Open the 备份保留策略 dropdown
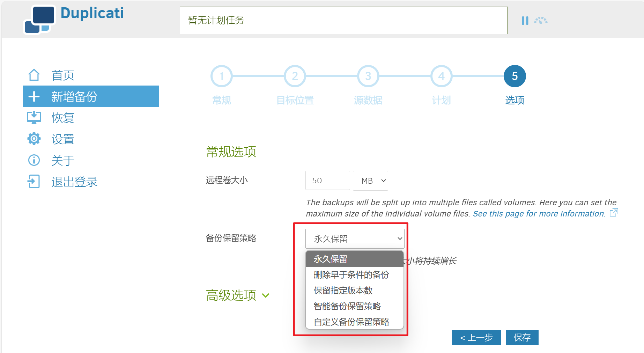This screenshot has height=353, width=644. 355,238
